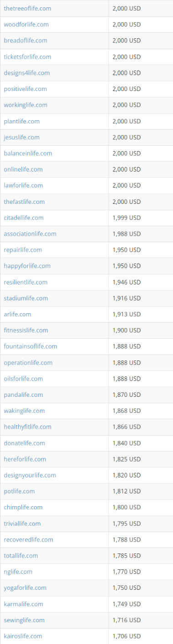Image resolution: width=173 pixels, height=644 pixels.
Task: Open healthyfitlife.com domain link
Action: tap(27, 427)
